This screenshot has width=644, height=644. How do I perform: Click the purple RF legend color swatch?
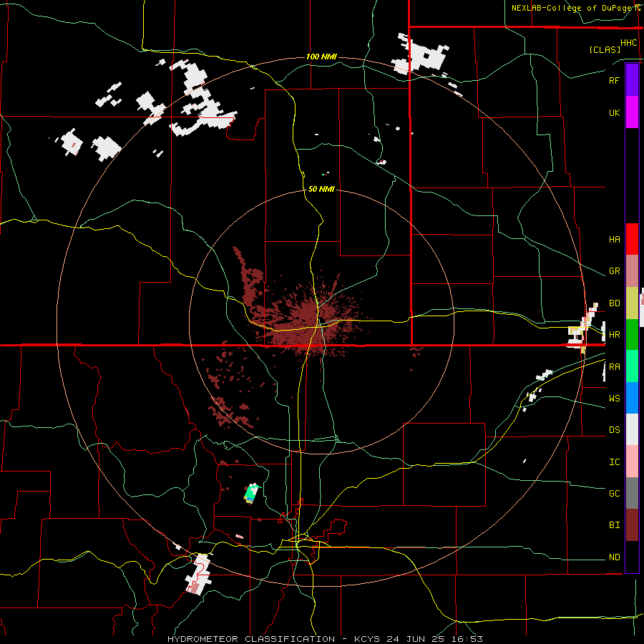(632, 79)
